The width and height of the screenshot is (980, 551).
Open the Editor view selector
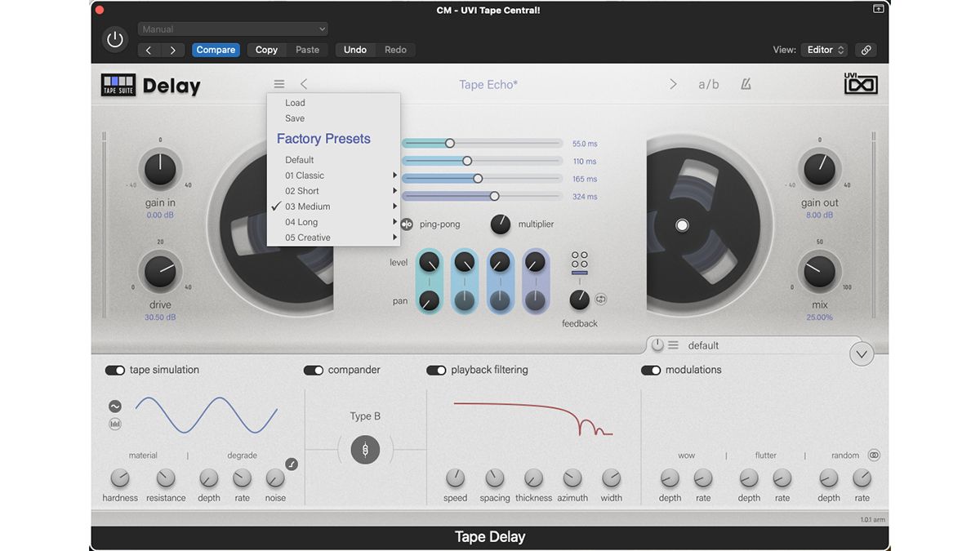point(824,49)
